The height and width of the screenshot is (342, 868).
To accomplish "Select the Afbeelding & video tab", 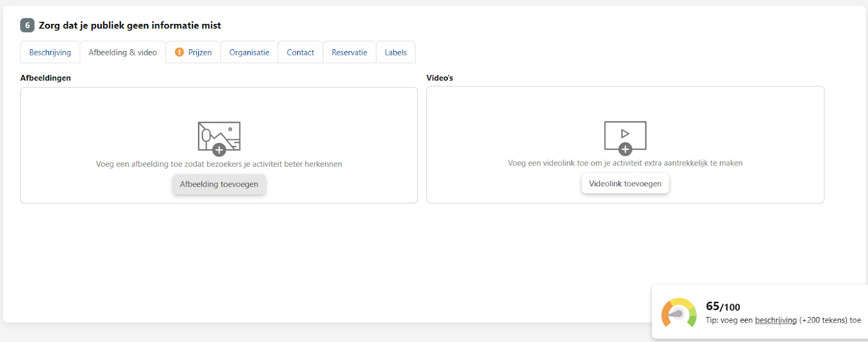I will (123, 53).
